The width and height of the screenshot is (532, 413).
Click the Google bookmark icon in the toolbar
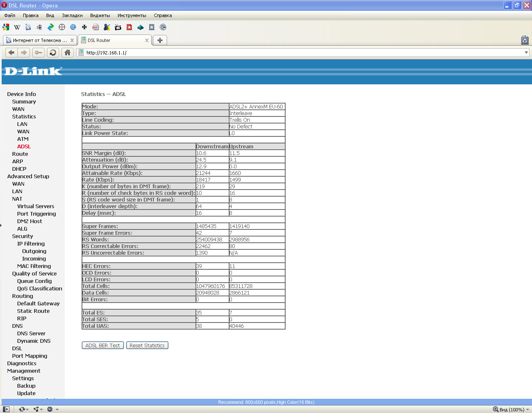tap(6, 27)
